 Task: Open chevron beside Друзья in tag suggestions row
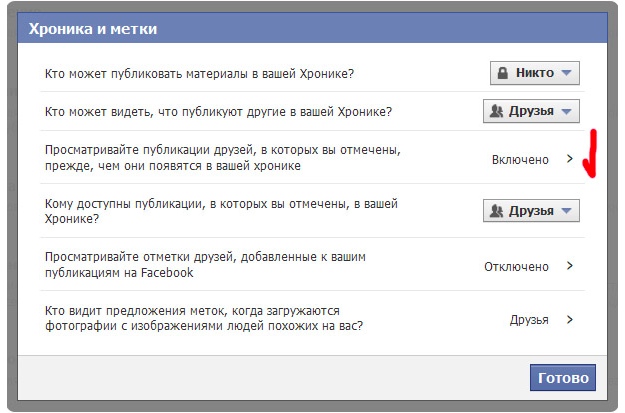[570, 320]
